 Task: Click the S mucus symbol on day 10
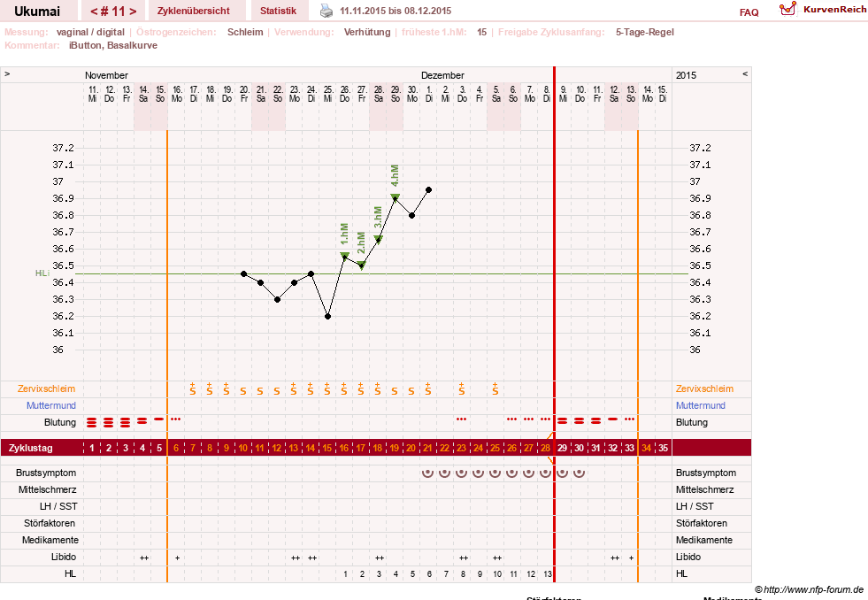[243, 391]
